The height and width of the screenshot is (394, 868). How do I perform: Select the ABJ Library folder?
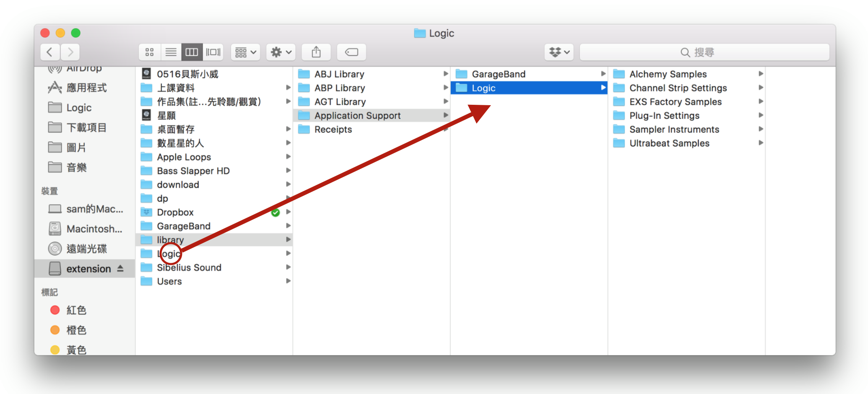339,74
